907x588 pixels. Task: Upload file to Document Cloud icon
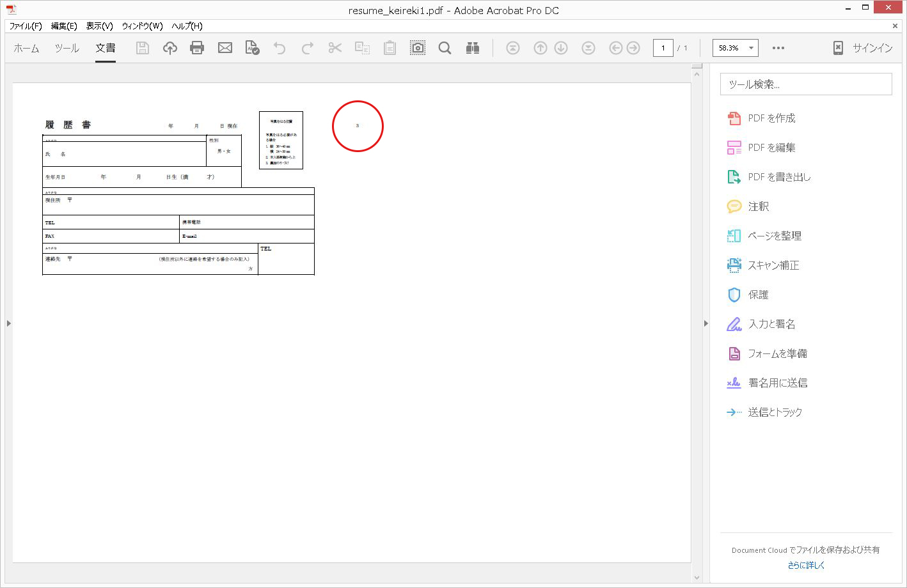point(170,48)
